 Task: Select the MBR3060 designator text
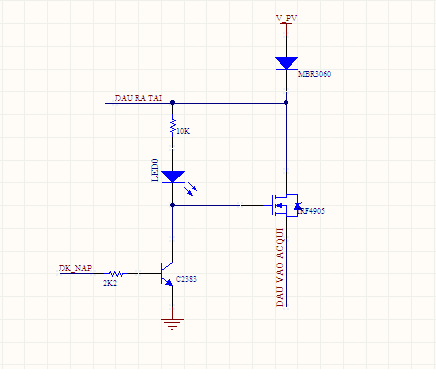[x=314, y=74]
